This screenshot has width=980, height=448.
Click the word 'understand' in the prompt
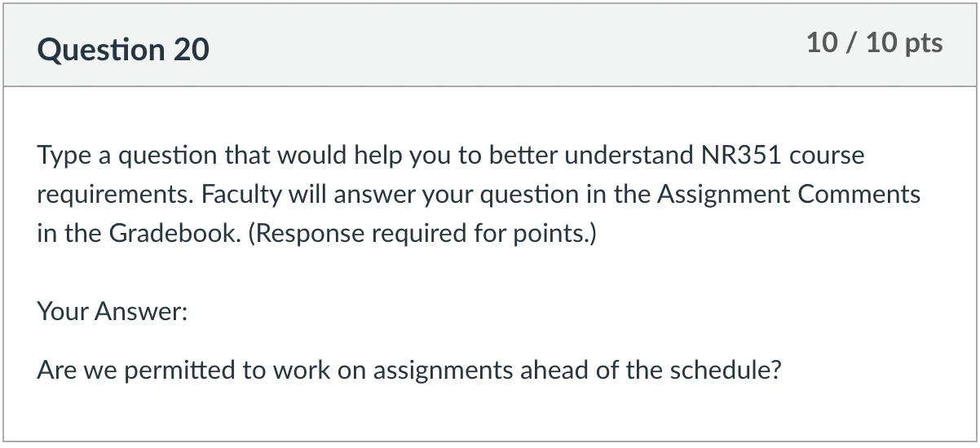click(628, 155)
